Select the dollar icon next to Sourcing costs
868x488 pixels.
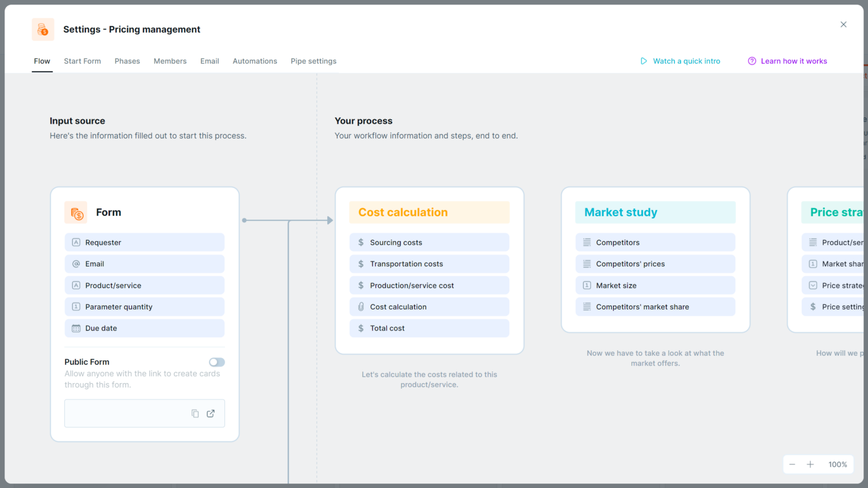point(361,242)
